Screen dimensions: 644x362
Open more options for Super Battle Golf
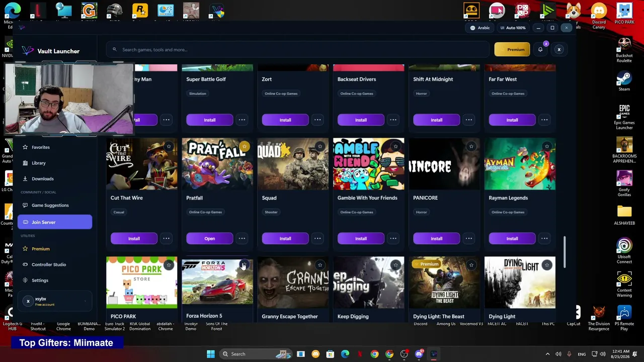point(242,120)
